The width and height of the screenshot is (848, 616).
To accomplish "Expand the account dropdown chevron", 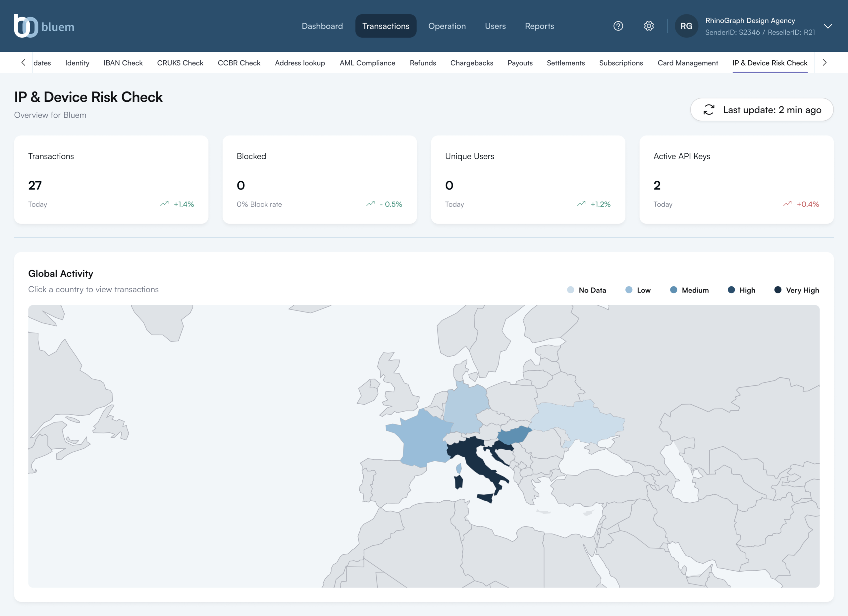I will coord(828,26).
